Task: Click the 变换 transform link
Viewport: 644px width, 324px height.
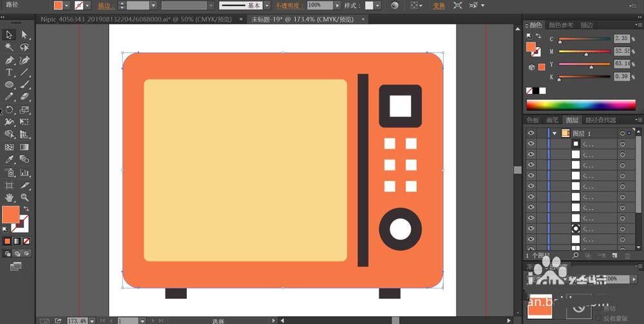Action: [x=439, y=5]
